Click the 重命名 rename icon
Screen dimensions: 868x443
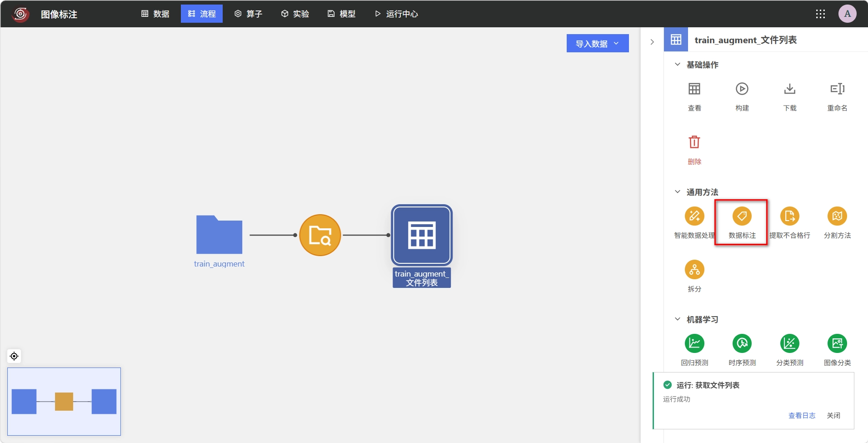coord(837,89)
